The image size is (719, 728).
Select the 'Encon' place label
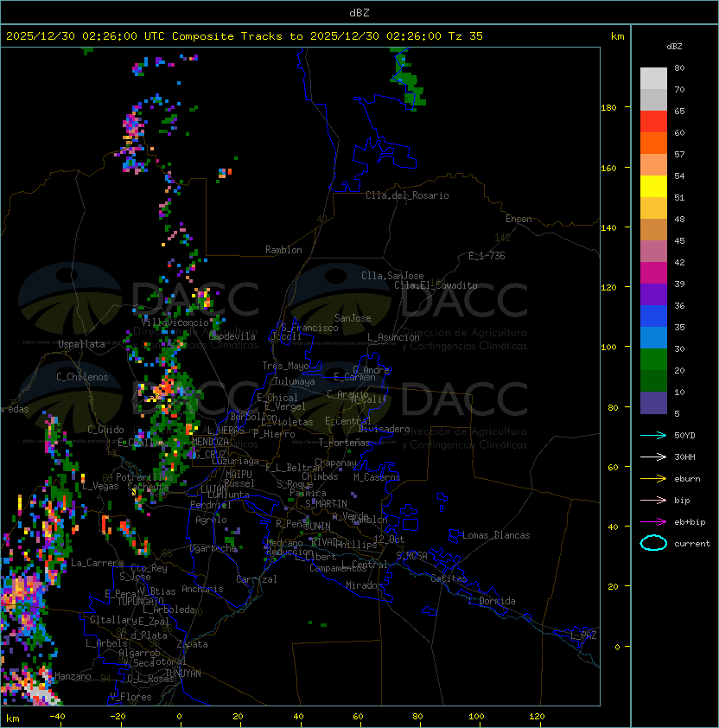(519, 219)
